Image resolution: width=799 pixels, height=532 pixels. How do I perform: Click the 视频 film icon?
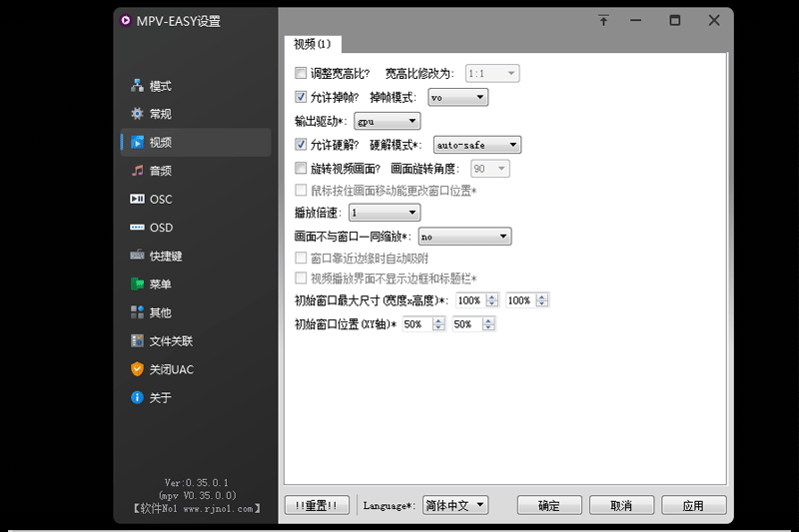pyautogui.click(x=137, y=142)
